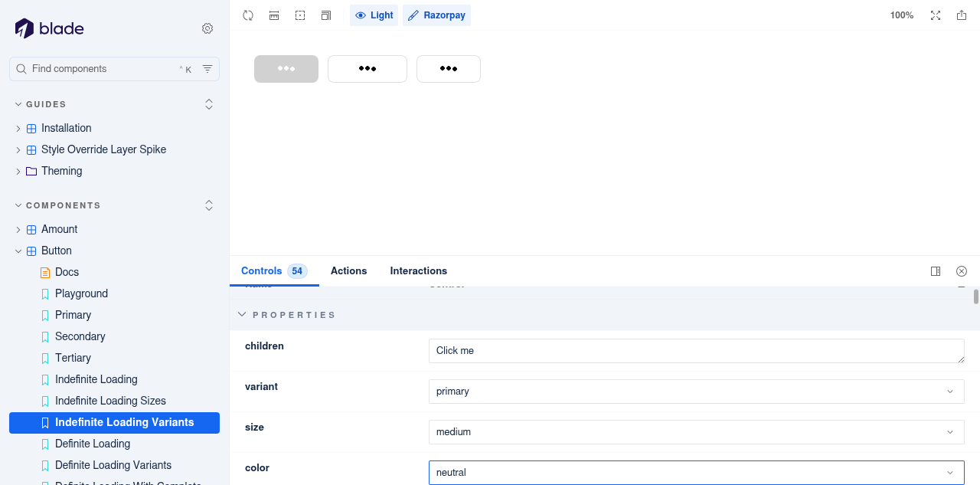Open the sidebar settings gear
The width and height of the screenshot is (980, 485).
pos(207,28)
